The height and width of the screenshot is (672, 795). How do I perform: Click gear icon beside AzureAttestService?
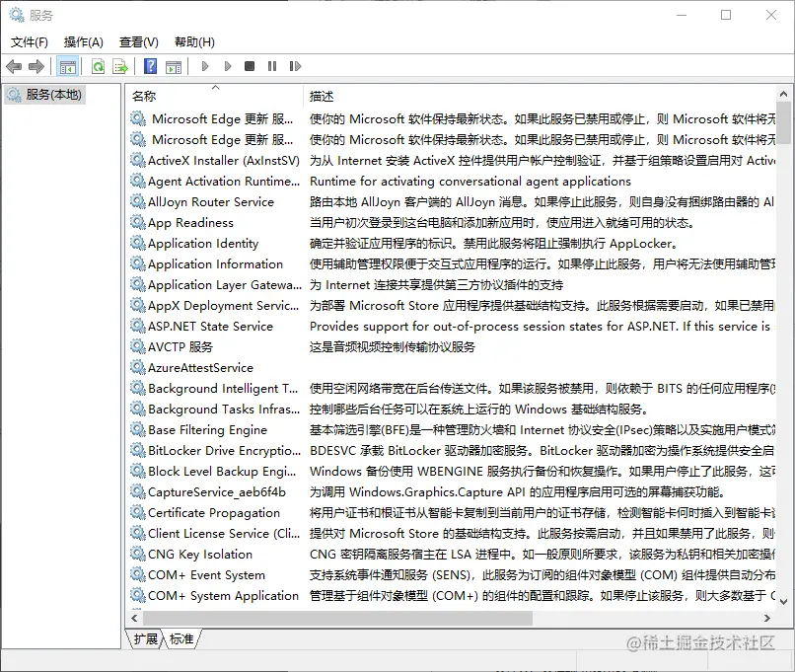(138, 367)
